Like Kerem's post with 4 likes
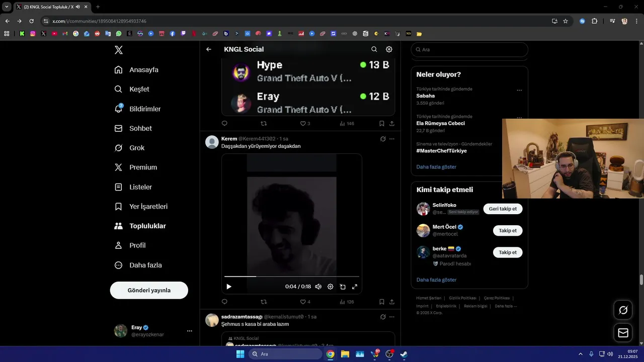This screenshot has height=362, width=644. click(305, 302)
